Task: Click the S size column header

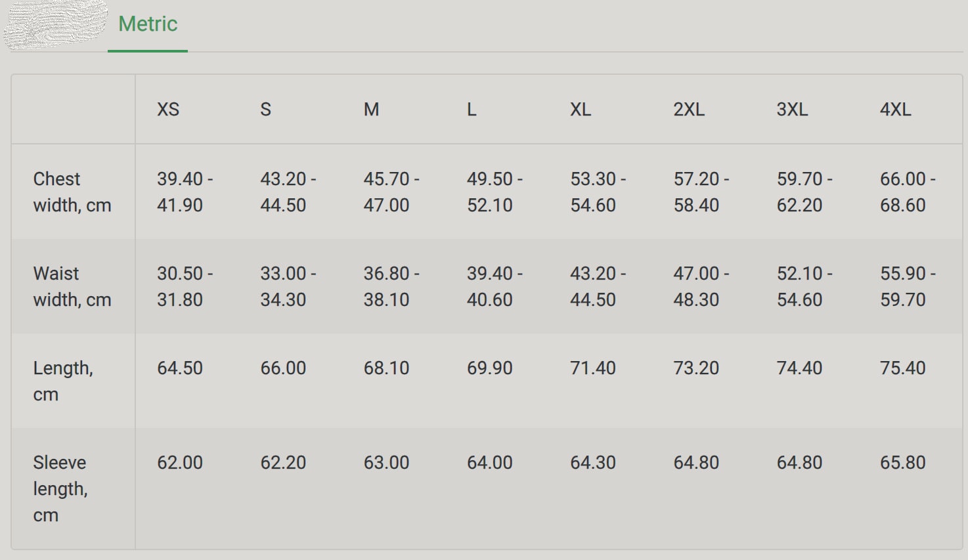Action: (265, 109)
